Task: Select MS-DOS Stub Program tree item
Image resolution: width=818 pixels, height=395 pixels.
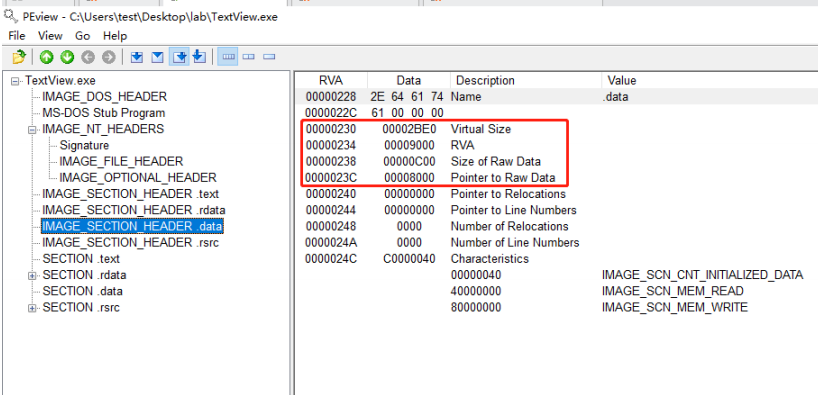Action: 103,113
